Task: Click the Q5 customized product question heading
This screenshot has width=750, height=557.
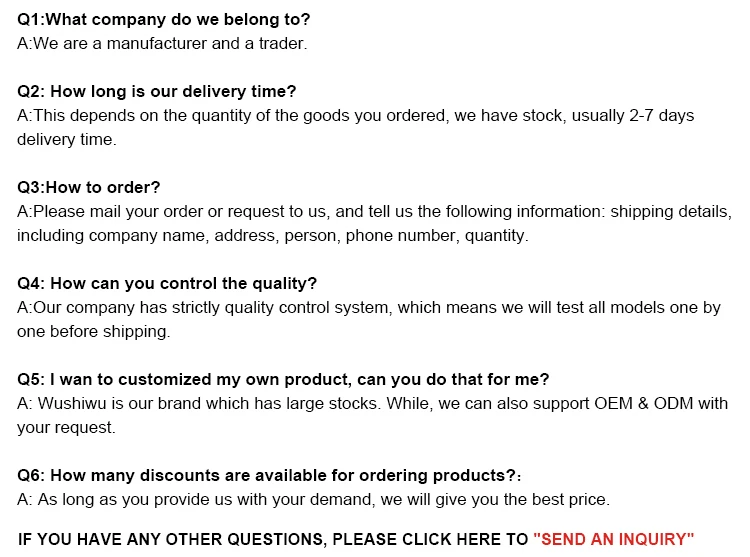Action: (283, 380)
